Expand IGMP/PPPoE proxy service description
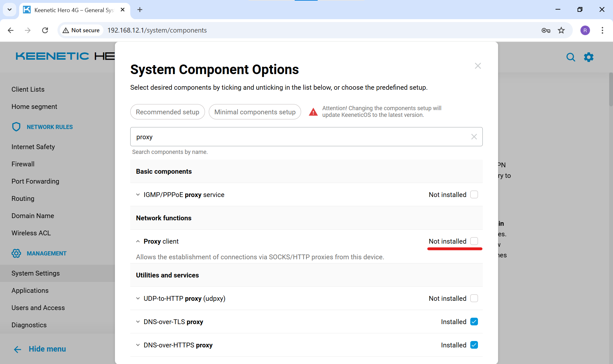Image resolution: width=613 pixels, height=364 pixels. [x=138, y=194]
